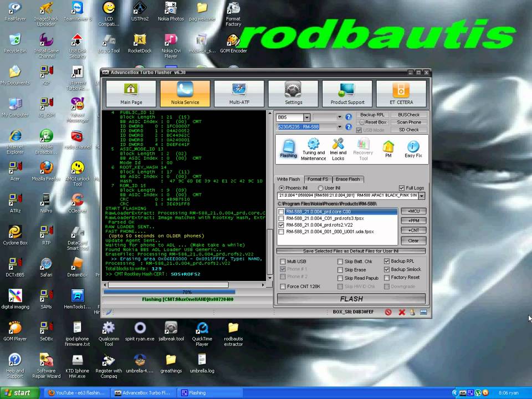
Task: Click the log vertical scrollbar down arrow
Action: tap(270, 278)
